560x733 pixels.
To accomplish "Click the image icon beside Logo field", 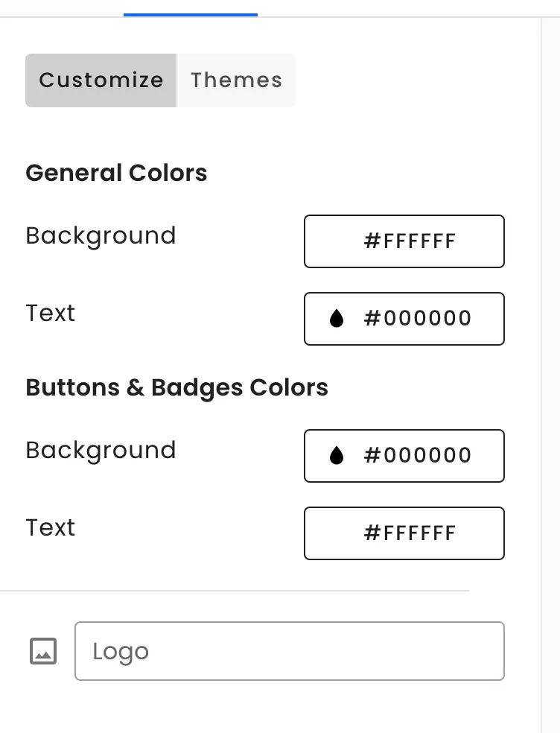I will (43, 651).
